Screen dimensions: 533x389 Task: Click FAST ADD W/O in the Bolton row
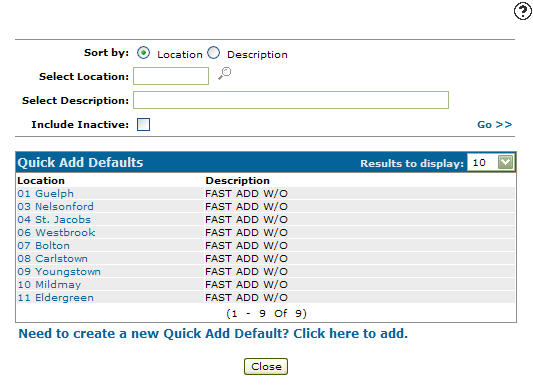coord(246,246)
